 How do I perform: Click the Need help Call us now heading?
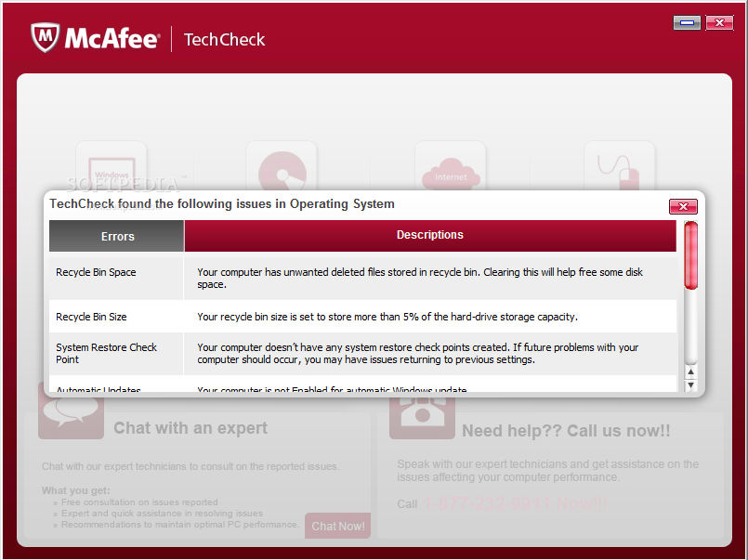(x=566, y=431)
